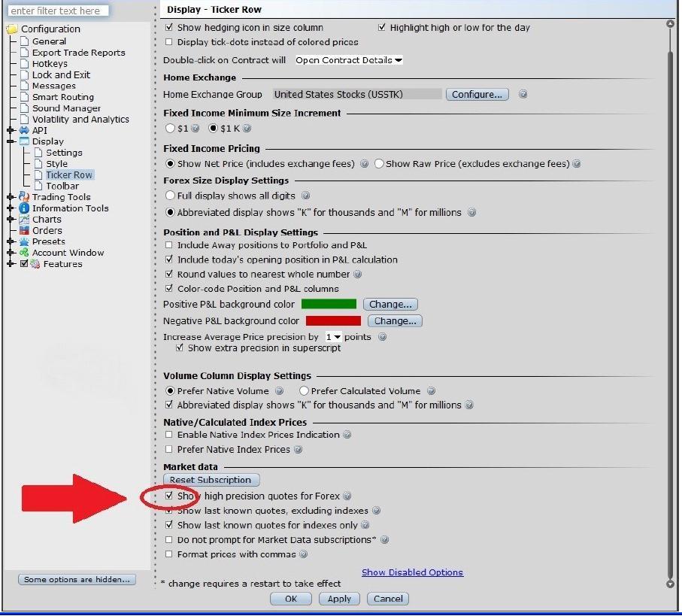The image size is (682, 616).
Task: Click the vertical scrollbar thumb
Action: (670, 315)
